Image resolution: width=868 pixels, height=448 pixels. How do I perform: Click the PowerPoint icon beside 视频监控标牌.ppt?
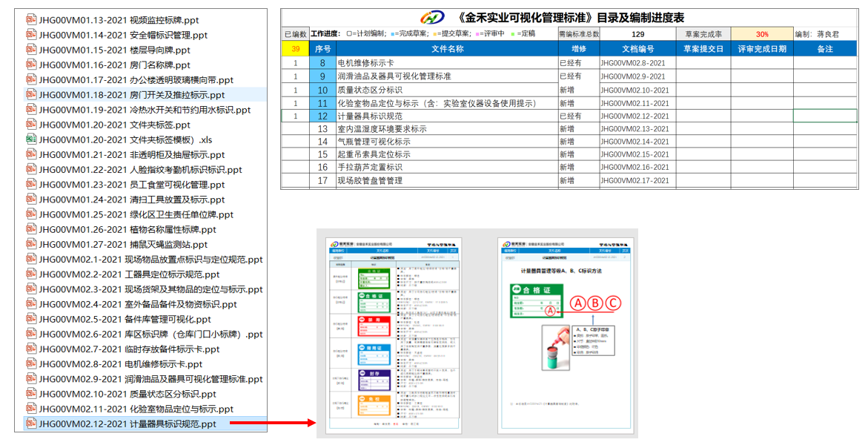coord(31,20)
